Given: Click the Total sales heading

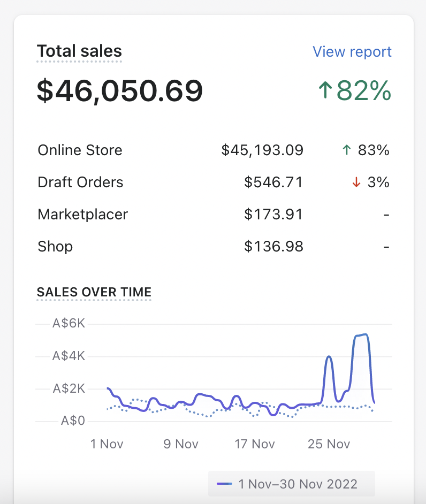Looking at the screenshot, I should tap(79, 51).
